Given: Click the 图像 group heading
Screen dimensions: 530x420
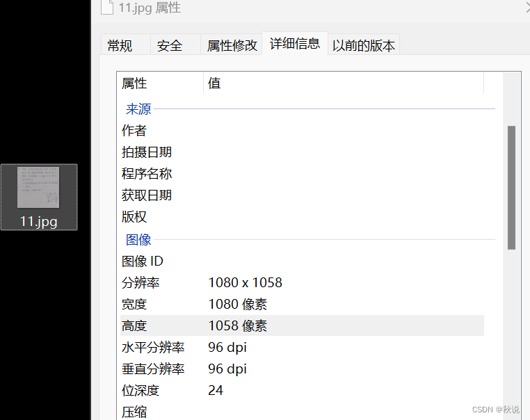Looking at the screenshot, I should (138, 240).
